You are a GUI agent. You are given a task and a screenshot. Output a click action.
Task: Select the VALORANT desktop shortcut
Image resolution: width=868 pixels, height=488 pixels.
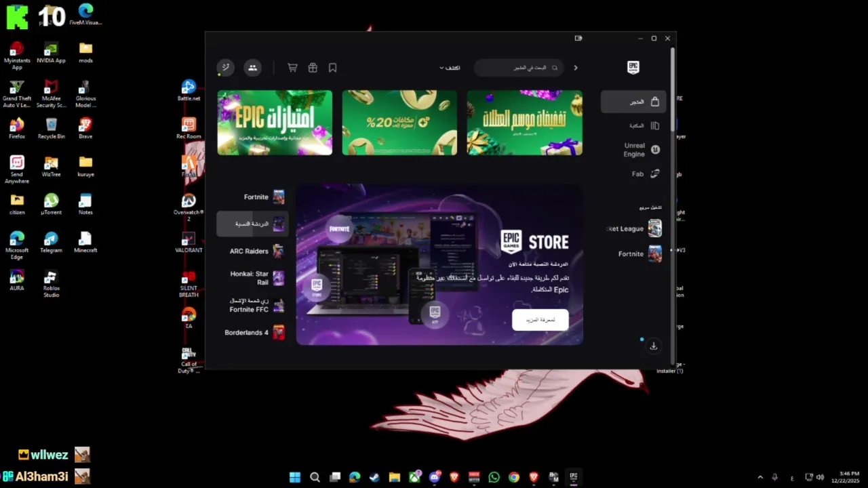189,243
